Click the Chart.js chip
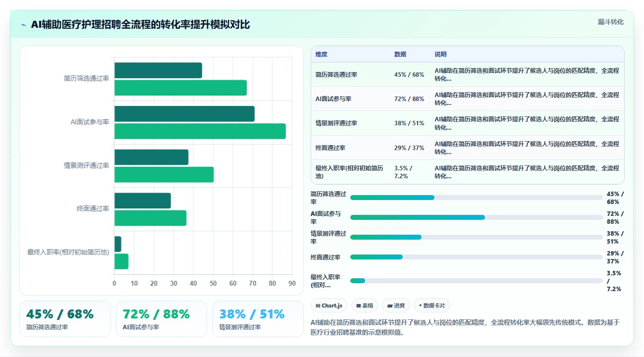This screenshot has width=644, height=357. (x=329, y=306)
